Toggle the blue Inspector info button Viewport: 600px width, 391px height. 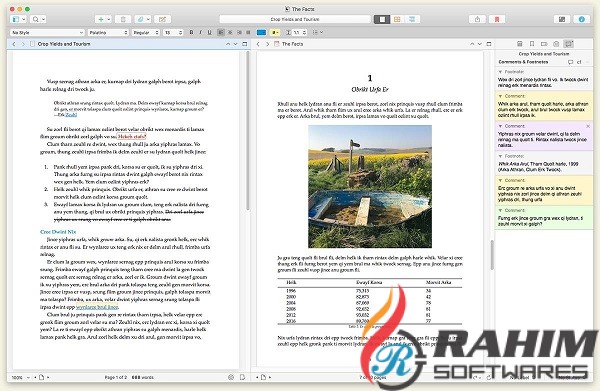click(x=581, y=19)
